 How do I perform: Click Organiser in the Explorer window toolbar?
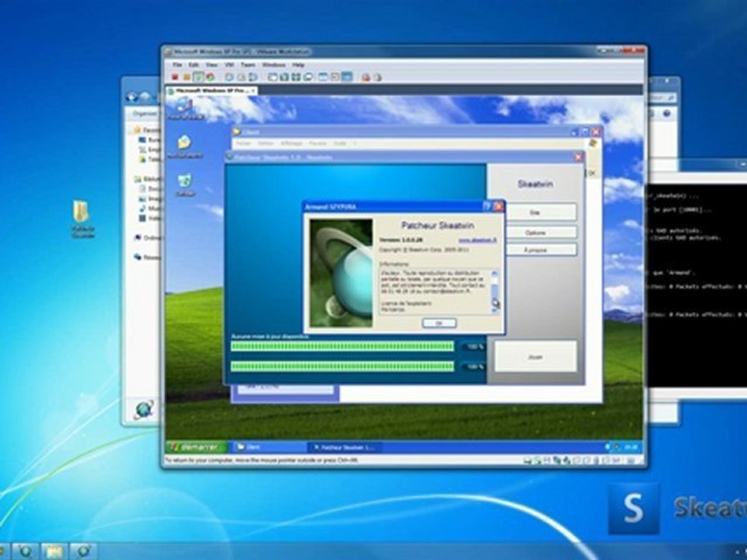click(x=144, y=114)
